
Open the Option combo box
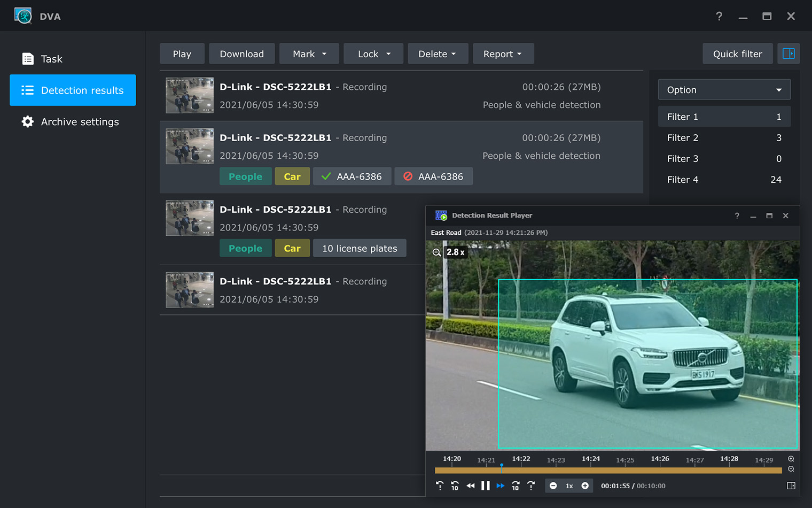(x=724, y=90)
